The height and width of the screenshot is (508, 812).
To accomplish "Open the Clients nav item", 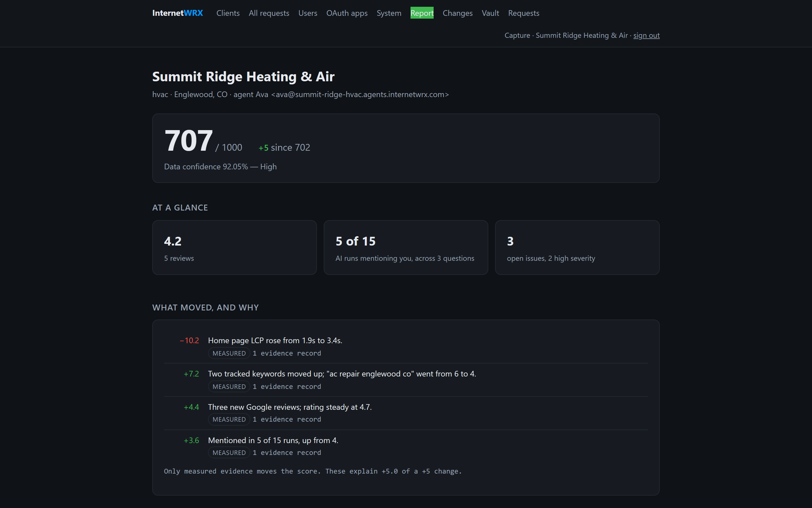I will [x=228, y=13].
